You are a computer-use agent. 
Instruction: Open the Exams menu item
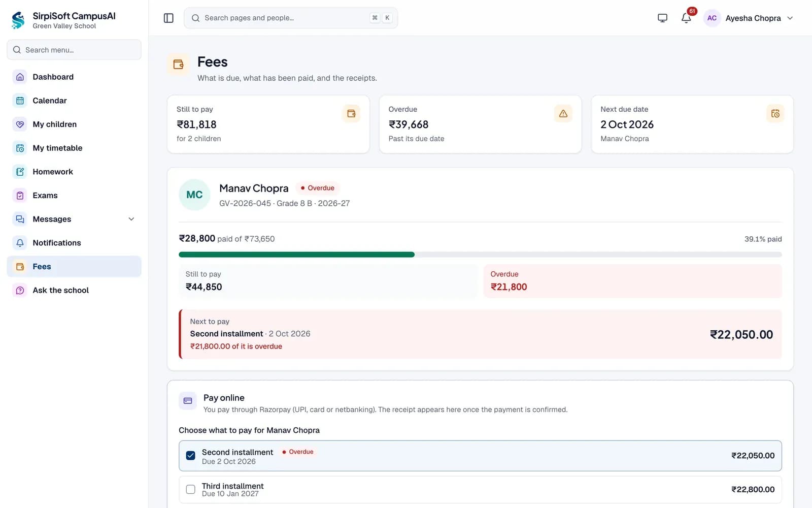(74, 196)
